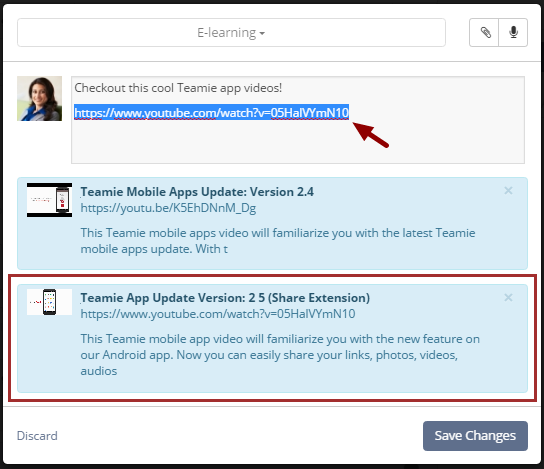
Task: Click the Save Changes button
Action: click(475, 436)
